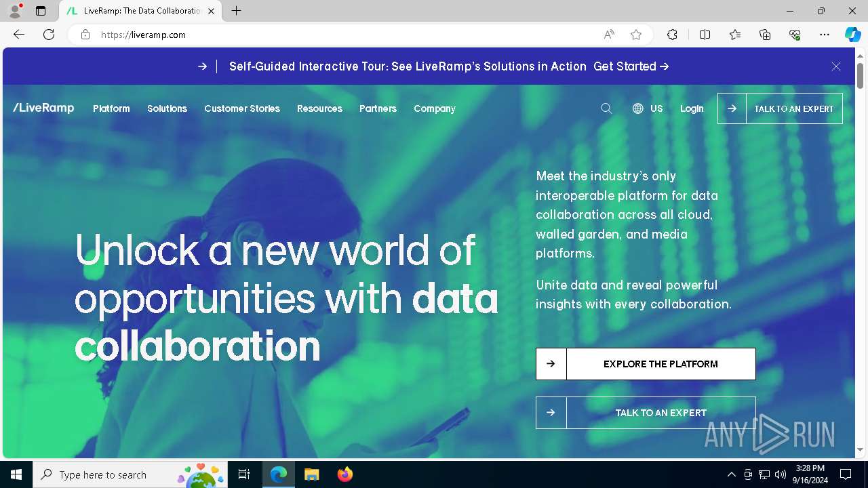Click the browser Back arrow
868x488 pixels.
19,35
